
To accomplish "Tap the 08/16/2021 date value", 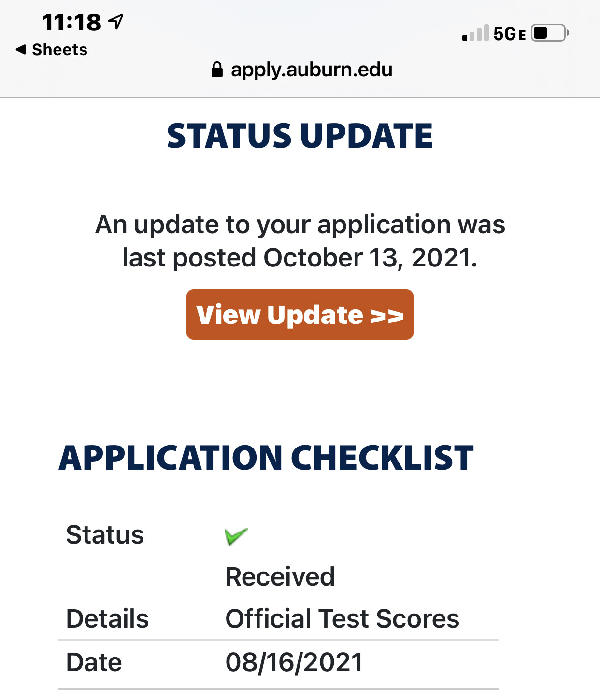I will point(294,662).
